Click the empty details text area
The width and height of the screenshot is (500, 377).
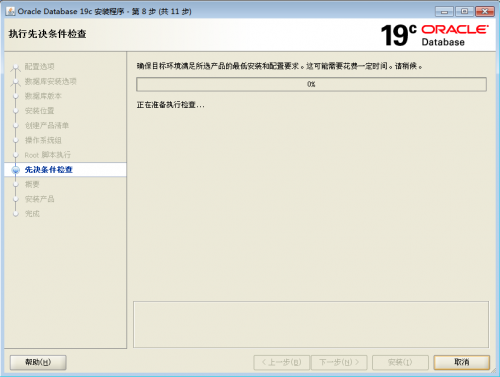pyautogui.click(x=311, y=325)
